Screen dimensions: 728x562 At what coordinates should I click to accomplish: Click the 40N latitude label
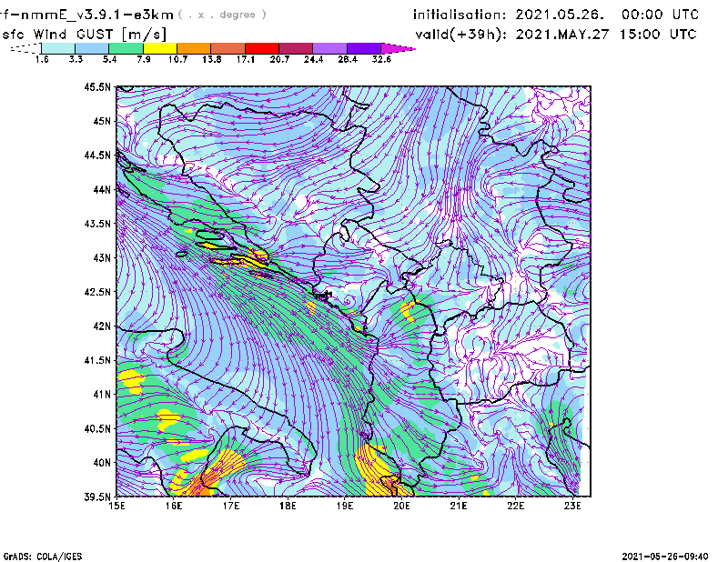coord(102,463)
